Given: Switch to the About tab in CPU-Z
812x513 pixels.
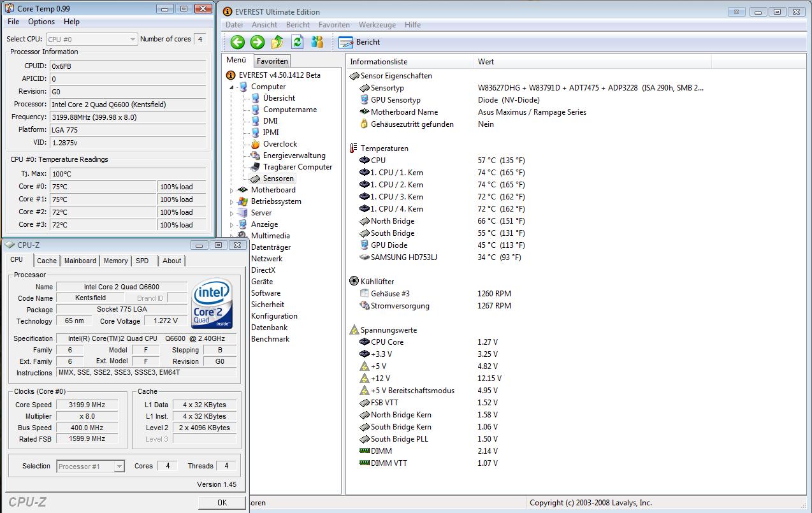Looking at the screenshot, I should pyautogui.click(x=171, y=261).
